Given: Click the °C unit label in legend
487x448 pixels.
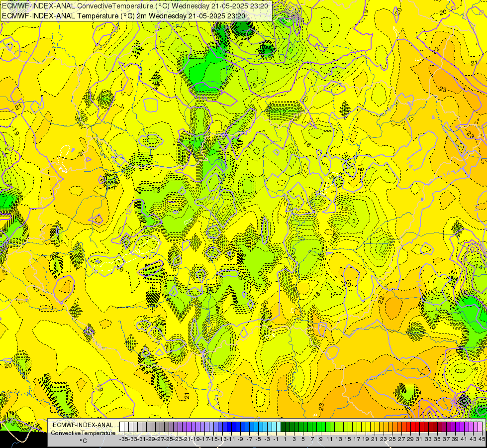Looking at the screenshot, I should pyautogui.click(x=83, y=441).
